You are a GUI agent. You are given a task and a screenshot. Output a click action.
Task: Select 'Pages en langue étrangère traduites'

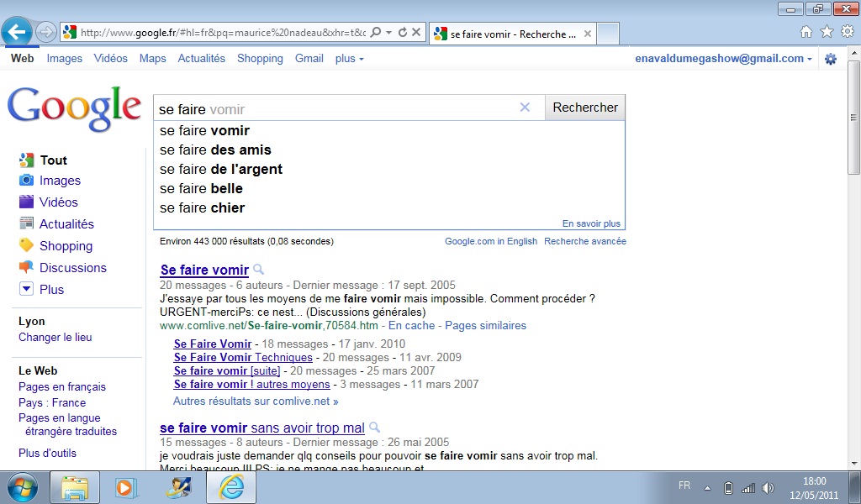[67, 424]
